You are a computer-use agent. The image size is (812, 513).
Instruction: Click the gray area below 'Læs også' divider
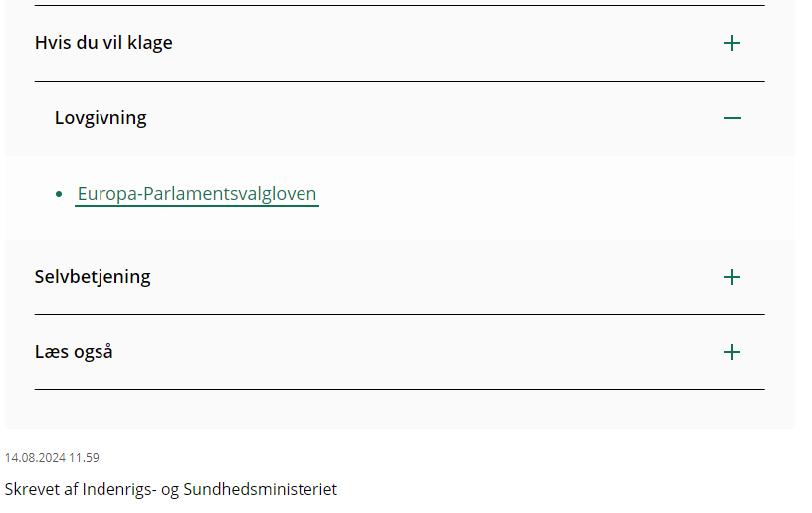tap(398, 410)
